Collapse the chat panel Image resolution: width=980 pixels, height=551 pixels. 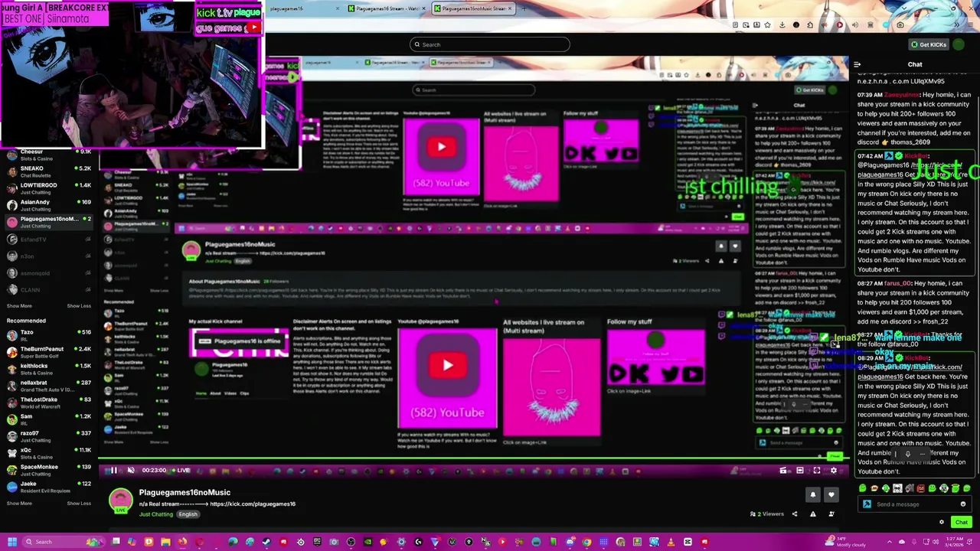pyautogui.click(x=857, y=64)
